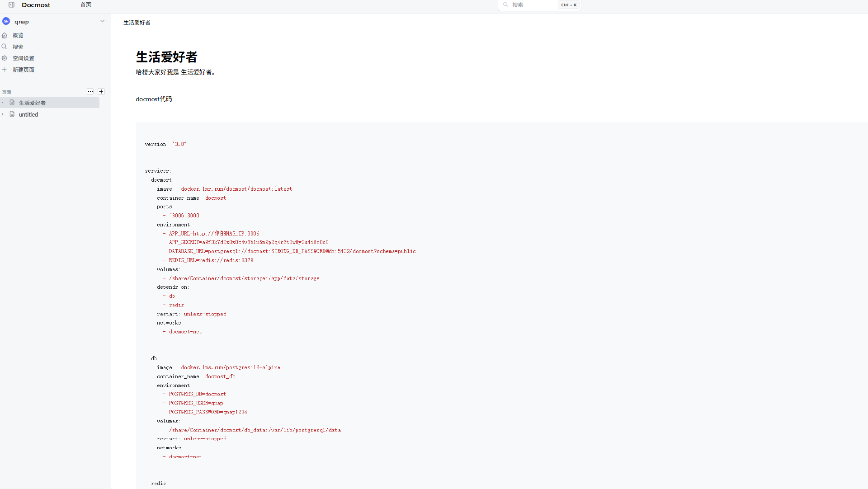
Task: Expand the untitled tree node
Action: (x=3, y=114)
